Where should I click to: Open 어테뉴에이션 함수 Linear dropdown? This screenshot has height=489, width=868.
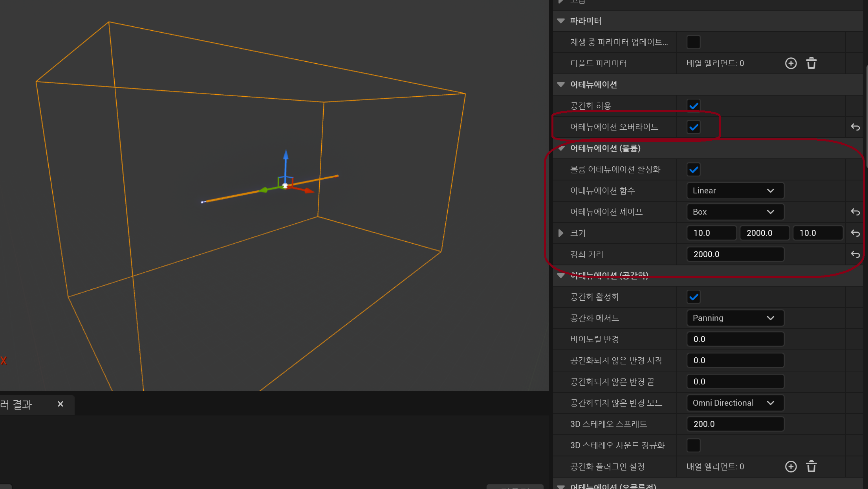point(735,191)
